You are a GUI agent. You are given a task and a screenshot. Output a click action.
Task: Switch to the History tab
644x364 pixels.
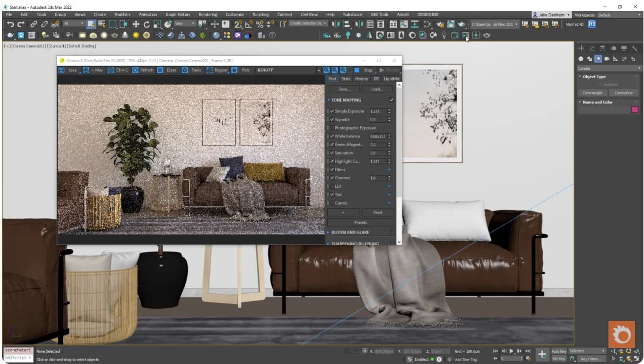tap(361, 79)
